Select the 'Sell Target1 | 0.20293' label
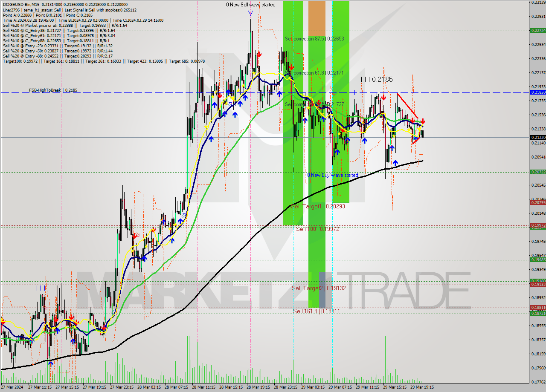 click(318, 206)
